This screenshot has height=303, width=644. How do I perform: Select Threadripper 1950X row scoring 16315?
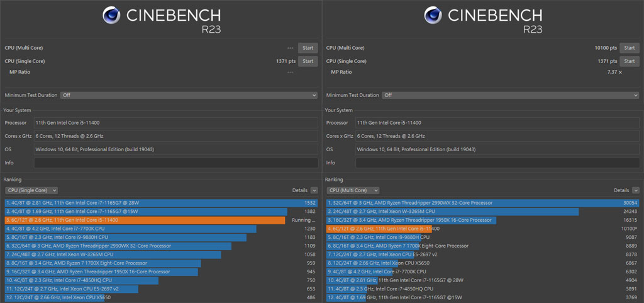click(x=482, y=220)
